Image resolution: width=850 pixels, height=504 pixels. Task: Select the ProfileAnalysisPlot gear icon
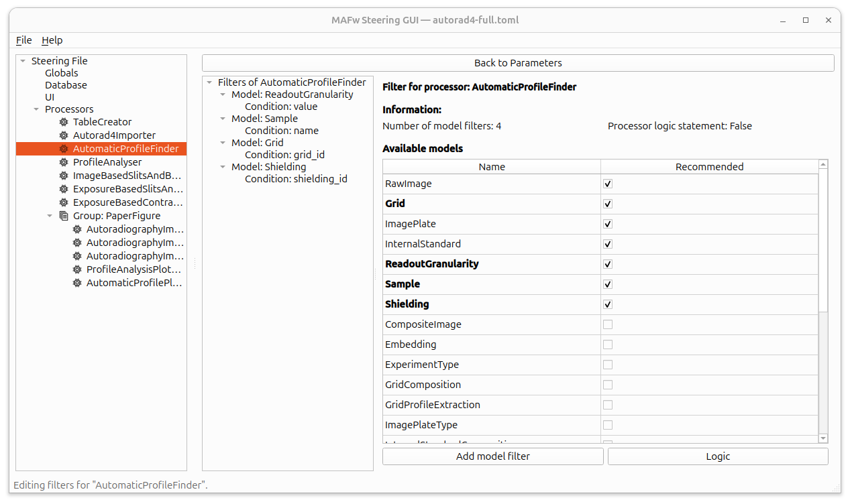tap(76, 269)
